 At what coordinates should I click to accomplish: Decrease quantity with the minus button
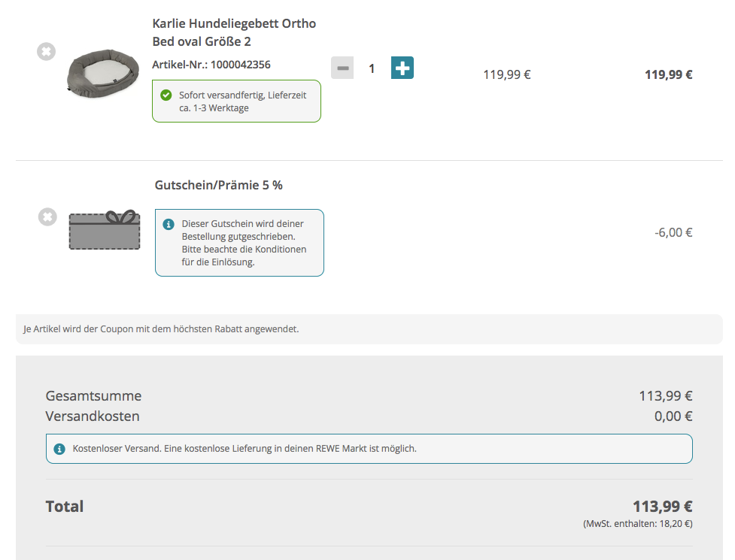(x=342, y=68)
